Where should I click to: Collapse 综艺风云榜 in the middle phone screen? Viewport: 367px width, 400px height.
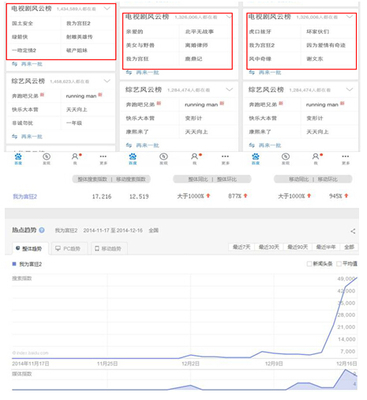(229, 90)
